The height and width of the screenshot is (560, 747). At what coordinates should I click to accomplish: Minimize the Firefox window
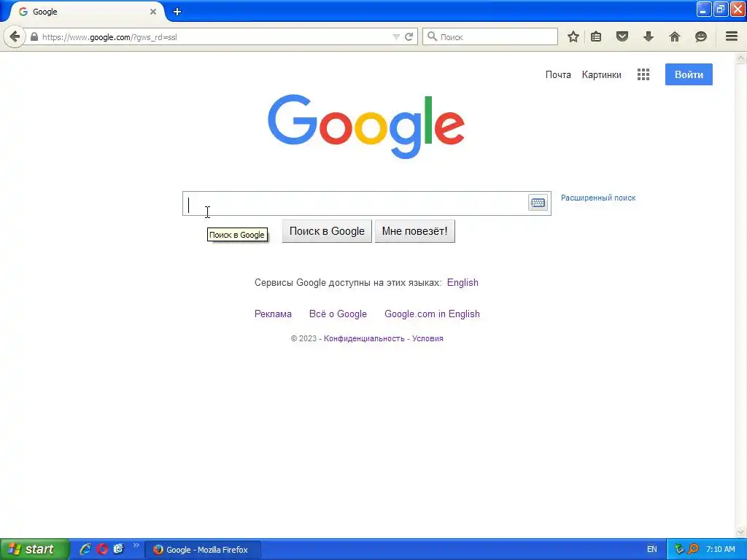point(704,9)
